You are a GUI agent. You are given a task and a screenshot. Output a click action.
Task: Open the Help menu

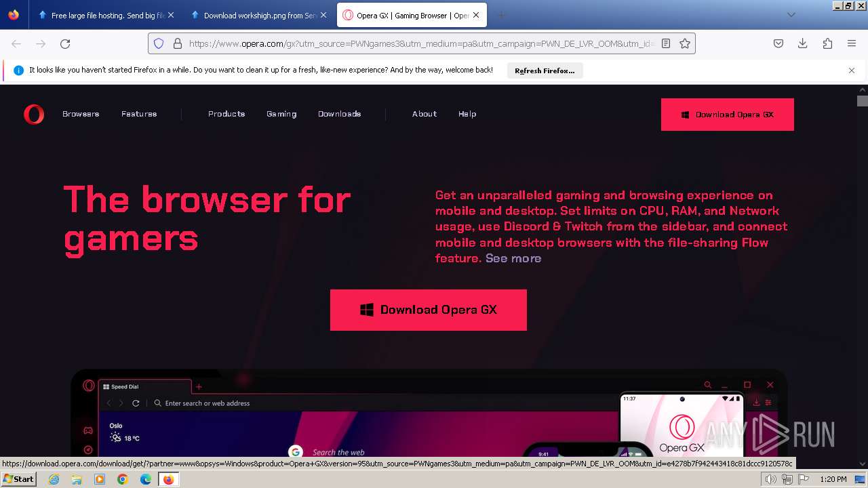tap(467, 114)
